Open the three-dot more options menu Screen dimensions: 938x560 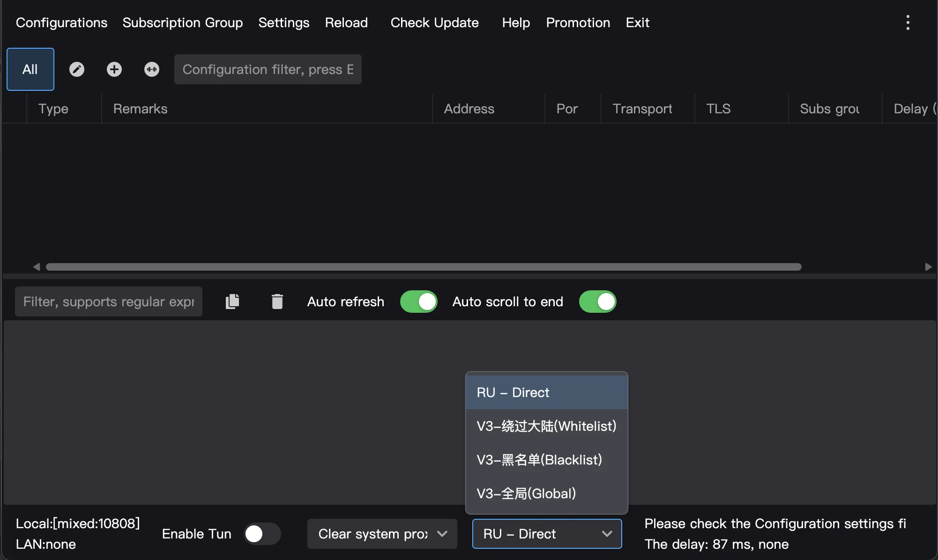908,22
